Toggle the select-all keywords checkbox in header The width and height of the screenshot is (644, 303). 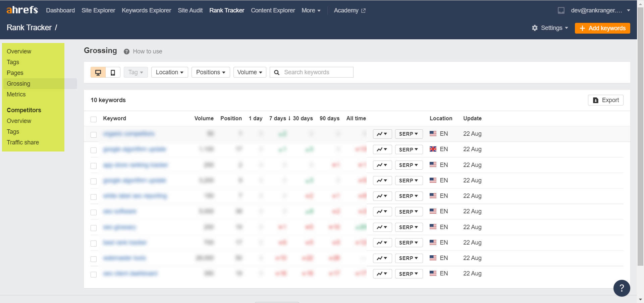(x=94, y=119)
